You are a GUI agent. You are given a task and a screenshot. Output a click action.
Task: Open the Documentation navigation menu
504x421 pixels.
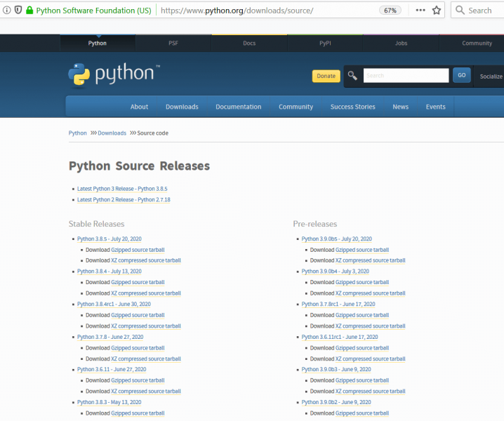(238, 107)
